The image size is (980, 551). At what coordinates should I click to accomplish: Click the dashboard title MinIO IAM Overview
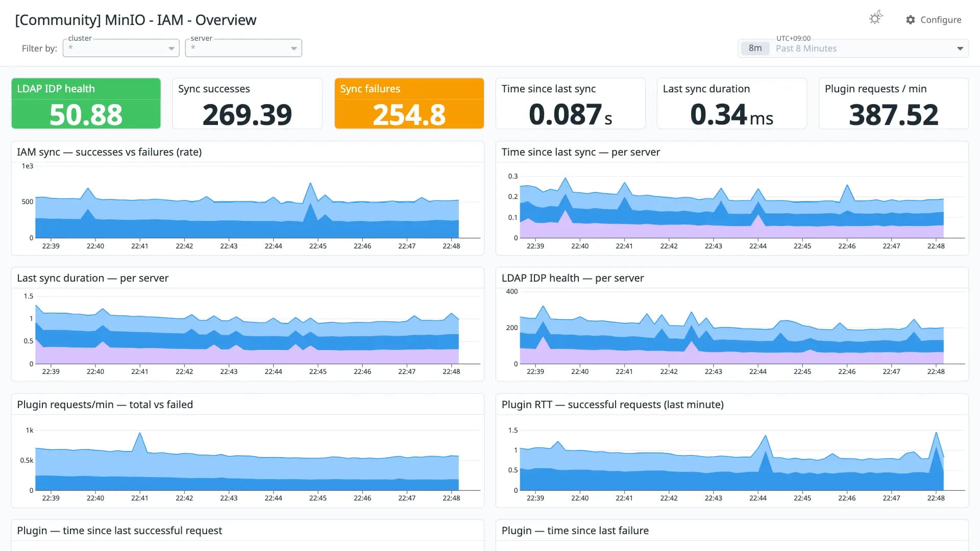(x=136, y=20)
